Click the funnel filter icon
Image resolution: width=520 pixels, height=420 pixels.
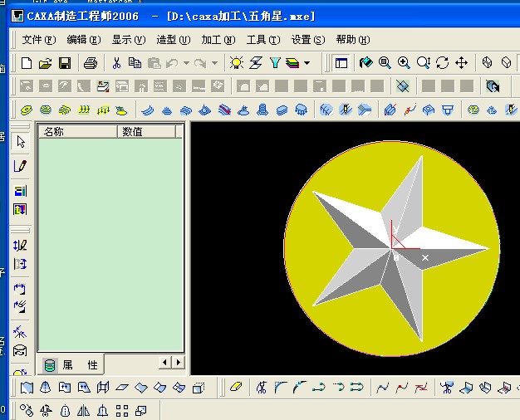275,62
